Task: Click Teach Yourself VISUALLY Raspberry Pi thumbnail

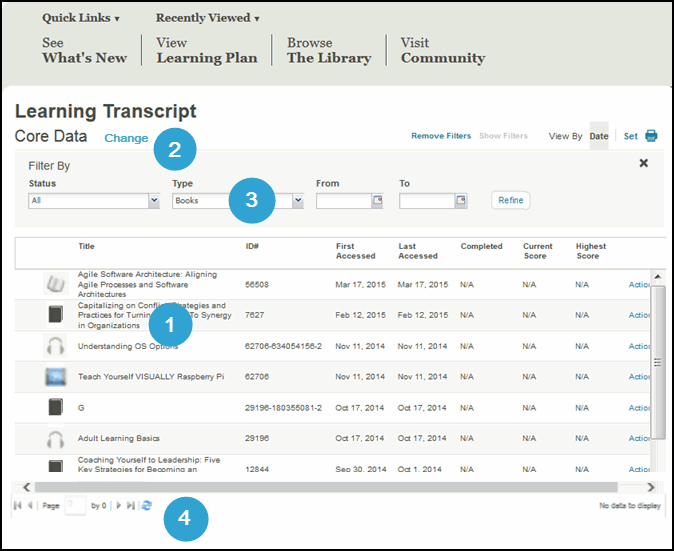Action: click(56, 377)
